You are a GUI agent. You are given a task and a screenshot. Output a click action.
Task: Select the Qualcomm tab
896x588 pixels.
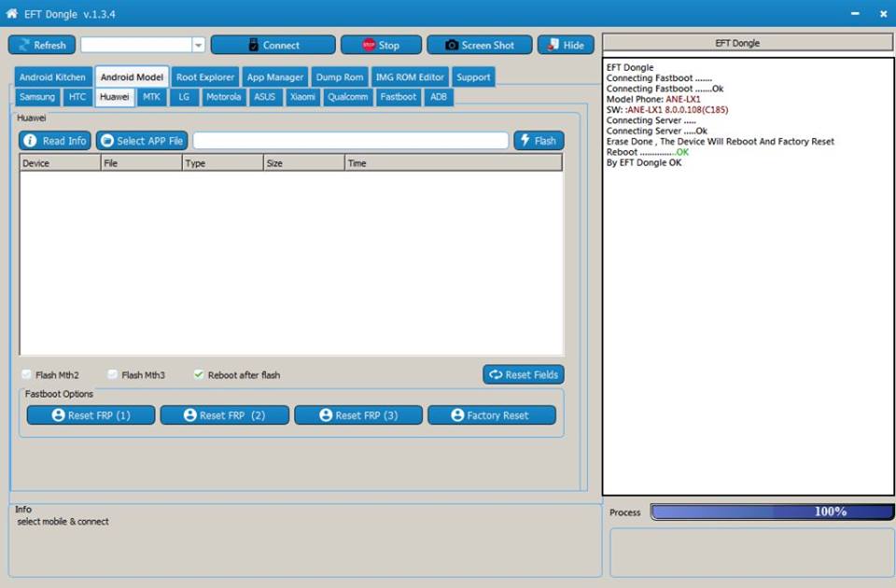pos(348,97)
